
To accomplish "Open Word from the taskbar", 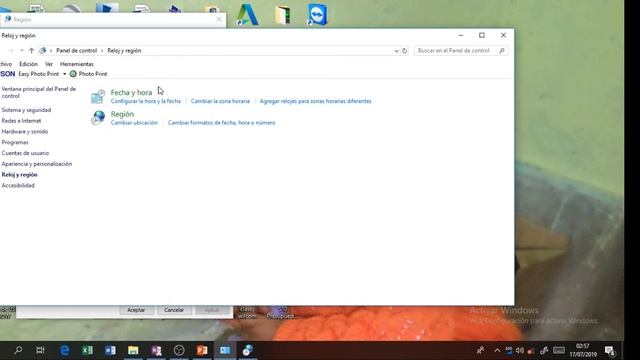I will coord(110,350).
